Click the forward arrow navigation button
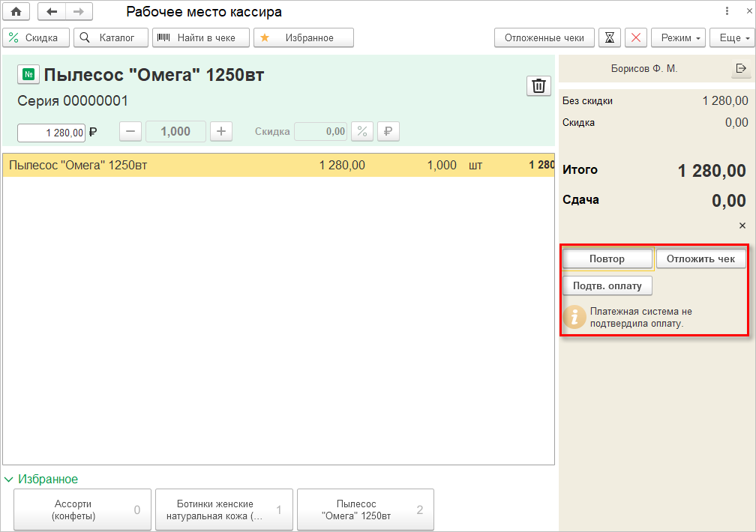This screenshot has height=532, width=756. pyautogui.click(x=79, y=12)
